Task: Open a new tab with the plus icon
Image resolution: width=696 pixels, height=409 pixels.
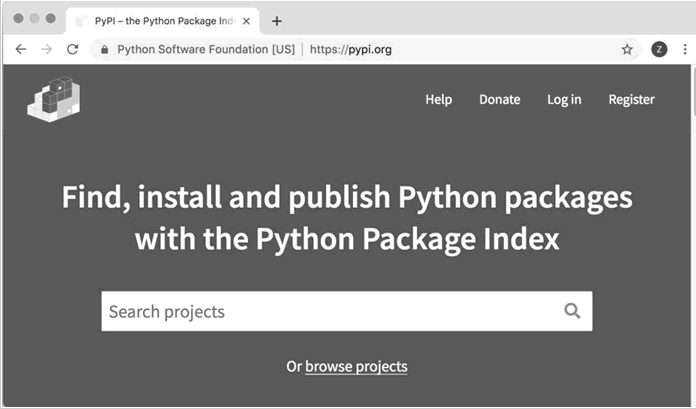Action: click(x=277, y=21)
